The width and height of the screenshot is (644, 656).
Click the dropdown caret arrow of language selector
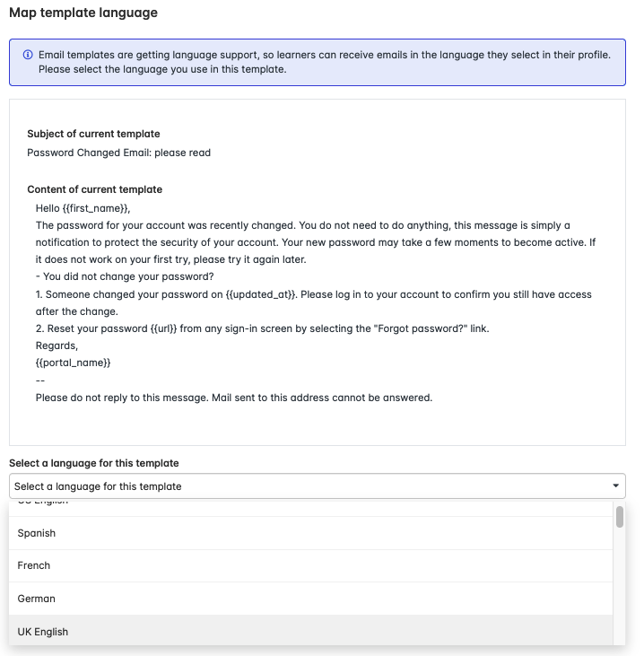click(x=615, y=486)
